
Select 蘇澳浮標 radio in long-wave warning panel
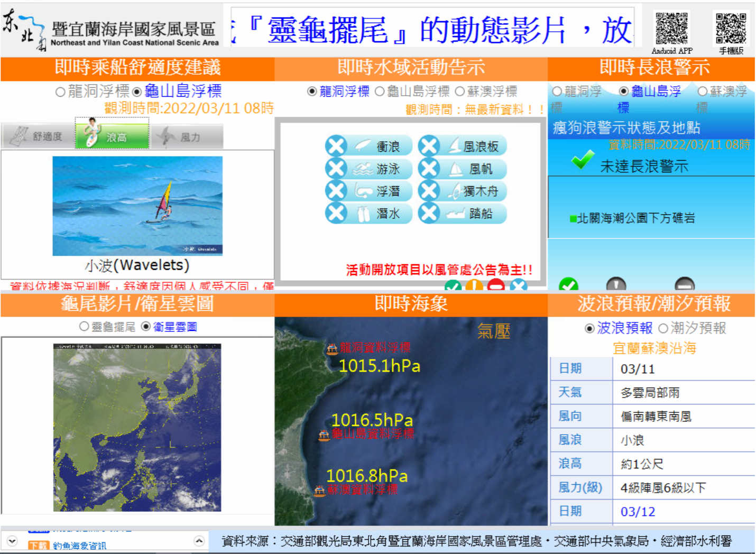pos(703,91)
